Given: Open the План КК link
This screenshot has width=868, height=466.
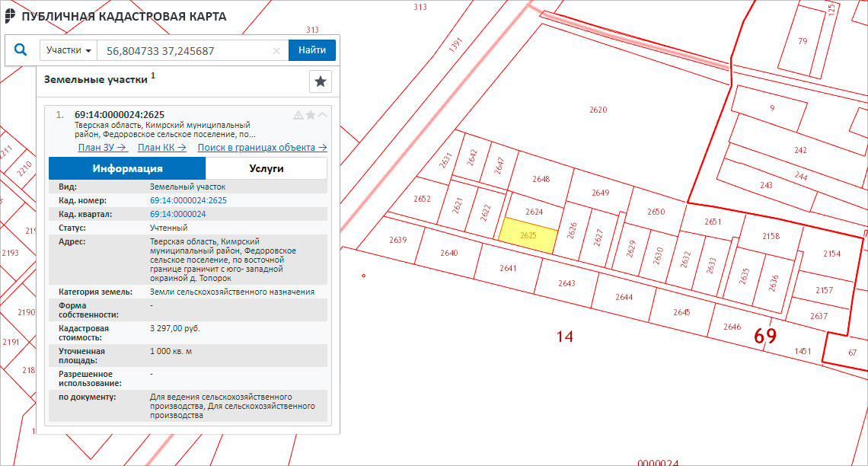Looking at the screenshot, I should point(161,148).
